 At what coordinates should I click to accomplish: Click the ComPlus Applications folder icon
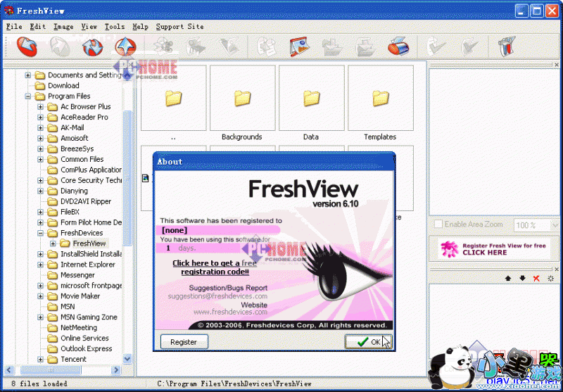point(52,170)
